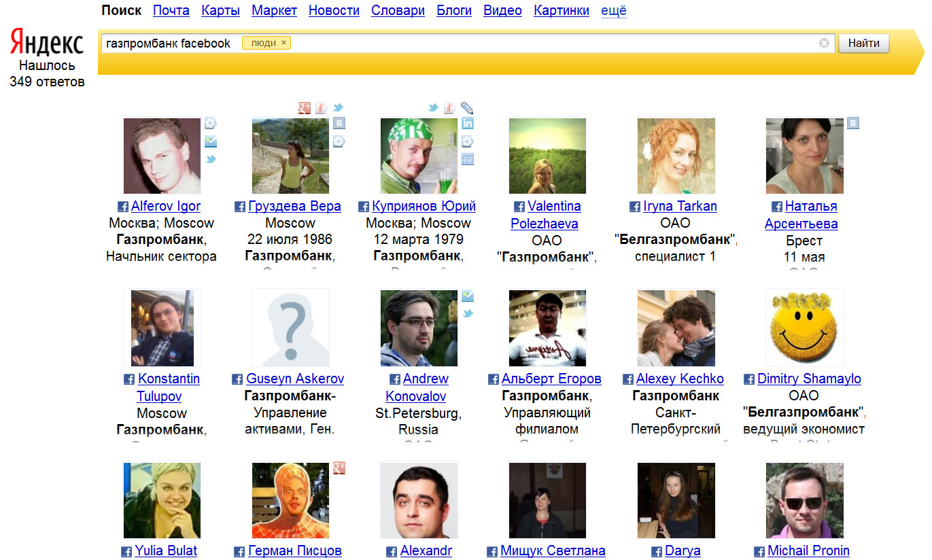Click the Найти search button
The width and height of the screenshot is (932, 560).
[x=864, y=43]
